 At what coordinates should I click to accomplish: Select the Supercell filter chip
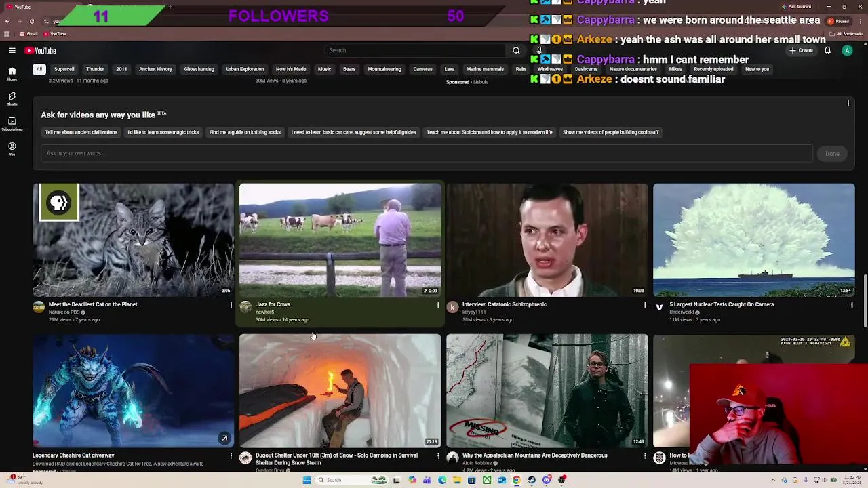tap(64, 69)
